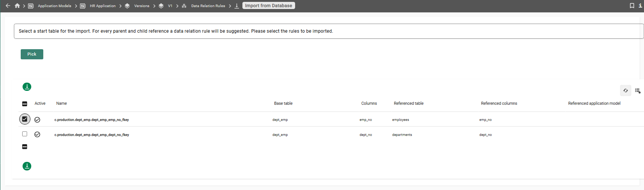Toggle active status of dept_emp_emp_no_fkey row
Viewport: 644px width, 190px height.
coord(37,120)
